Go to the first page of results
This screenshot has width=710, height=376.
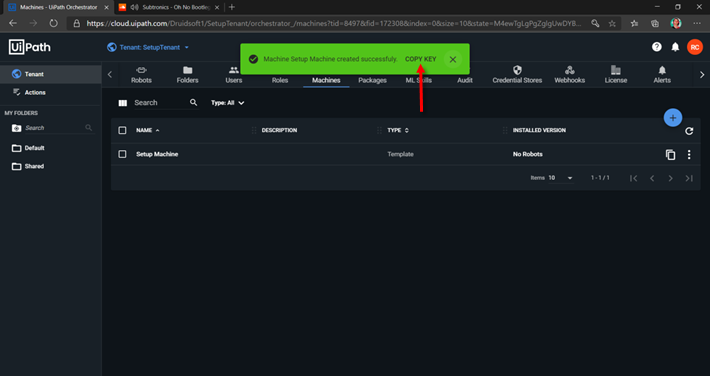(x=633, y=178)
